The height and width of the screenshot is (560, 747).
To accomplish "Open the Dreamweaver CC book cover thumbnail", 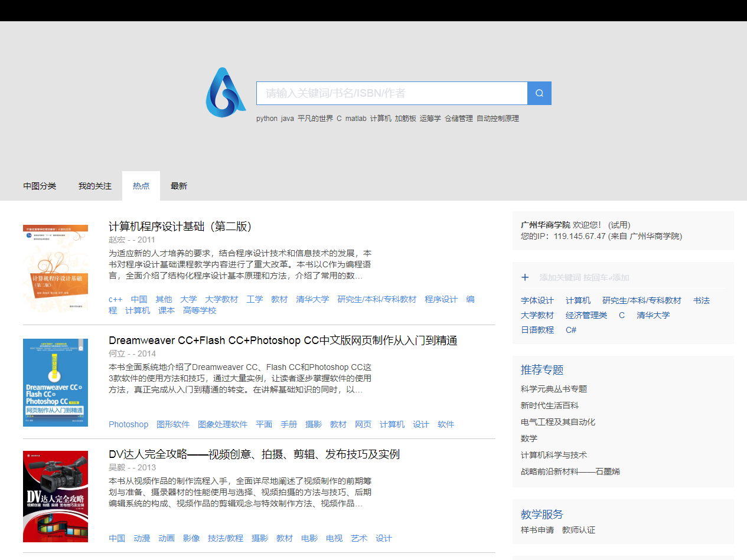I will point(56,382).
